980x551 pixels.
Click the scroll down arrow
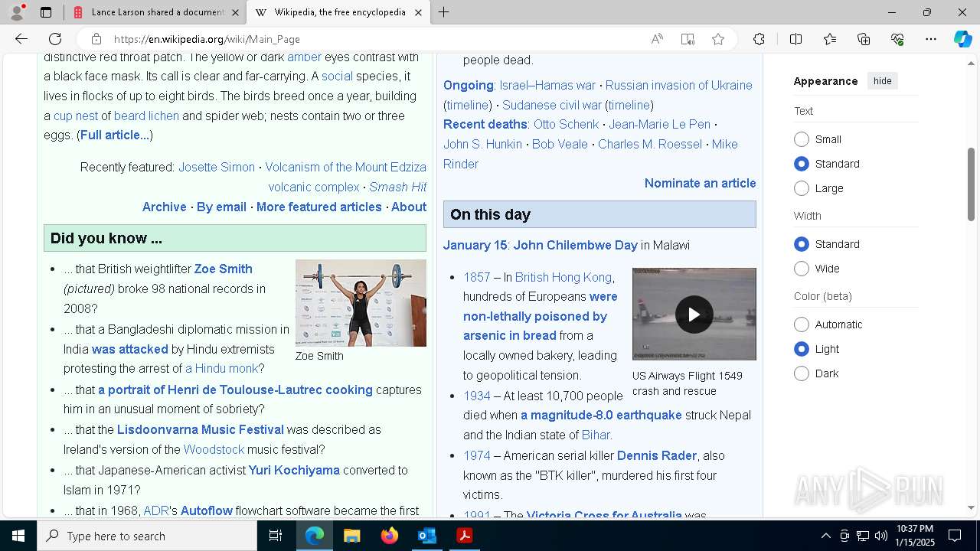(972, 507)
